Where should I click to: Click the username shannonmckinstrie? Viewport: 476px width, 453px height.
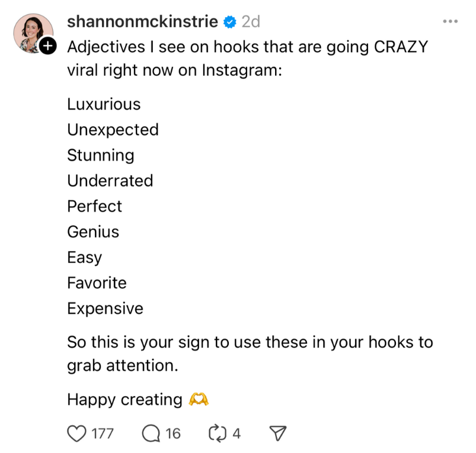[142, 21]
